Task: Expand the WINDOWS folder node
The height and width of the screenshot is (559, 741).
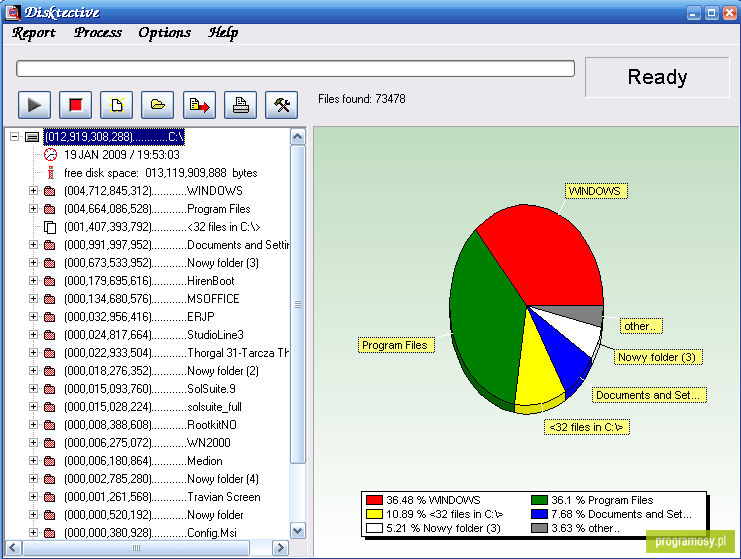Action: tap(33, 190)
